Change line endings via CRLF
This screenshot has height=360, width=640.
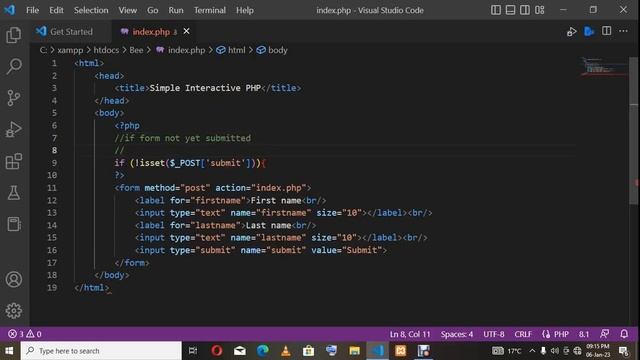click(x=523, y=334)
